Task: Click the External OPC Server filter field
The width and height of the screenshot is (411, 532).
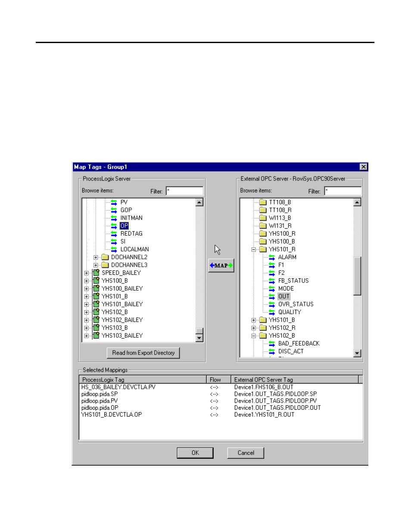Action: coord(343,191)
